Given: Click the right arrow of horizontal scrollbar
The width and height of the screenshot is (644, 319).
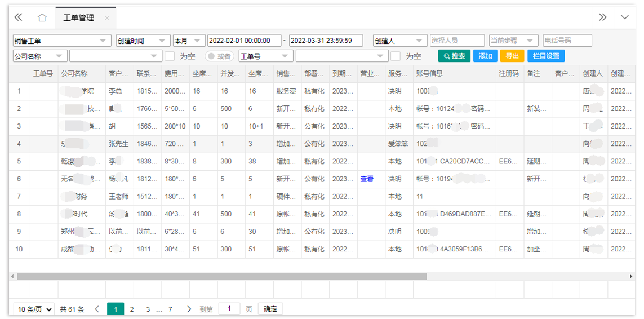Looking at the screenshot, I should click(x=630, y=276).
